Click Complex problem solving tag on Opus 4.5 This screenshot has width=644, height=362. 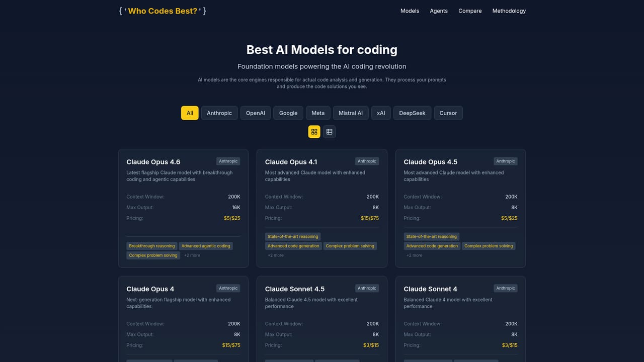click(489, 246)
